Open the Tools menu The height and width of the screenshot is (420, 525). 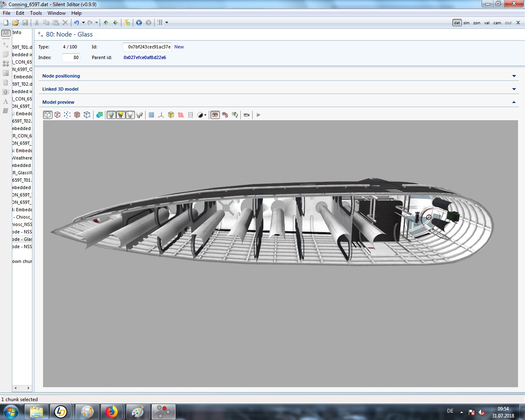pyautogui.click(x=36, y=13)
